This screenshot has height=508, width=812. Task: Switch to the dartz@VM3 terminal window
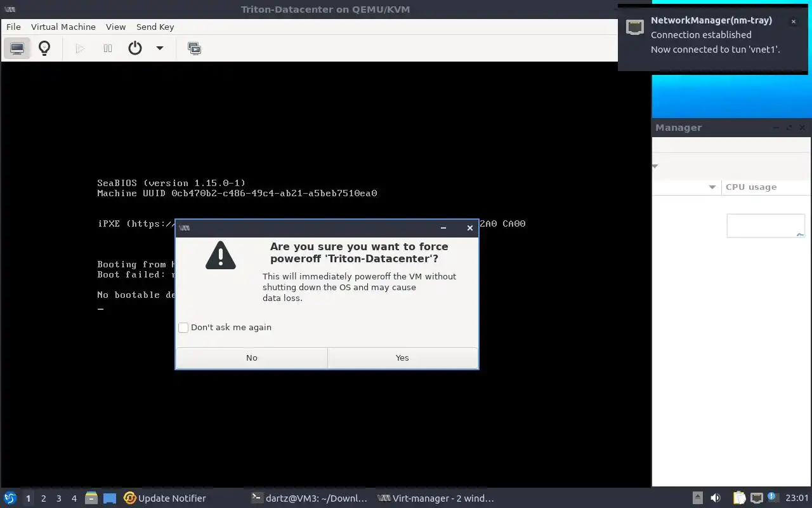(310, 498)
